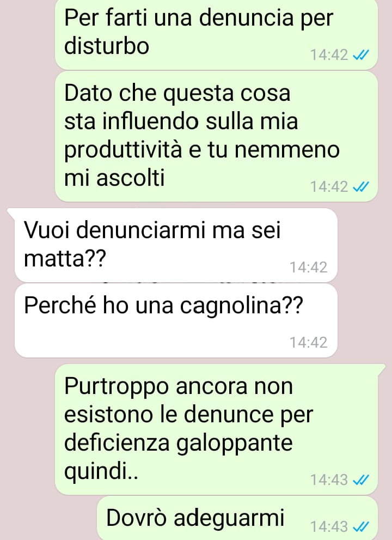Select the 'Perché ho una cagnolina??' message
392x540 pixels.
click(x=176, y=320)
